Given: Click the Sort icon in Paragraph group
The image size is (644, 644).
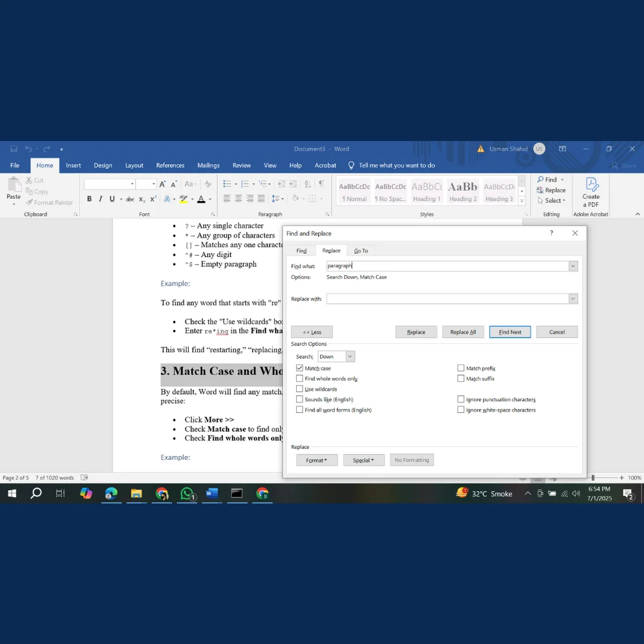Looking at the screenshot, I should pyautogui.click(x=308, y=184).
